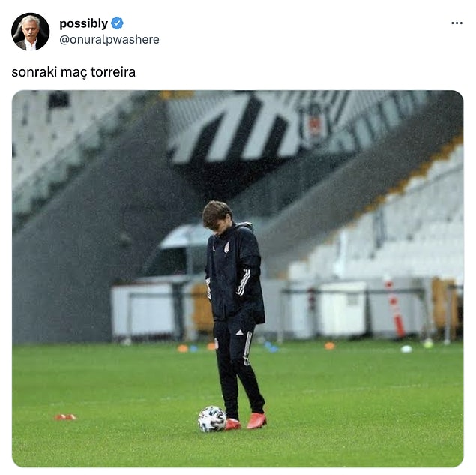Open the round profile avatar picture
The image size is (476, 475).
tap(30, 32)
